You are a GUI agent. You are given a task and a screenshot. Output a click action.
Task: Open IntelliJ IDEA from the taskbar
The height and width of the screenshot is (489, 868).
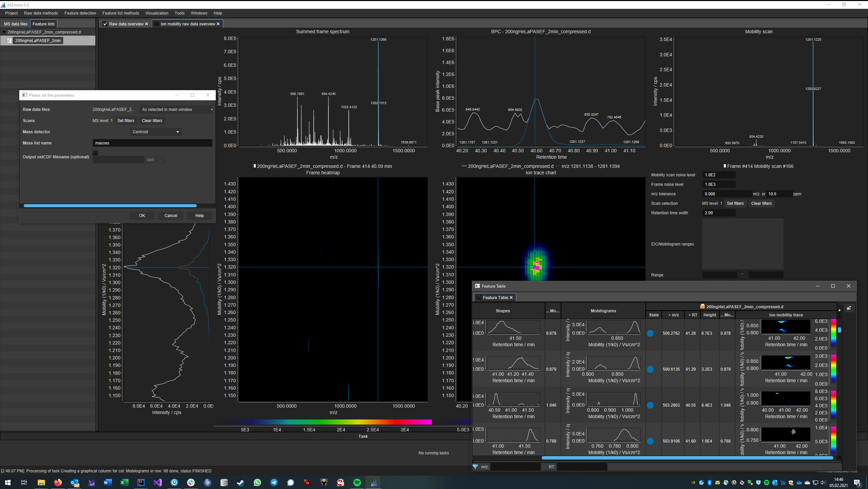[141, 482]
